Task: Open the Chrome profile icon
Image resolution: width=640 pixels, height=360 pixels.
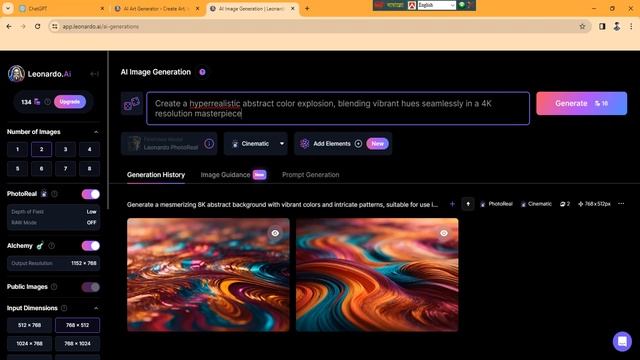Action: click(617, 27)
